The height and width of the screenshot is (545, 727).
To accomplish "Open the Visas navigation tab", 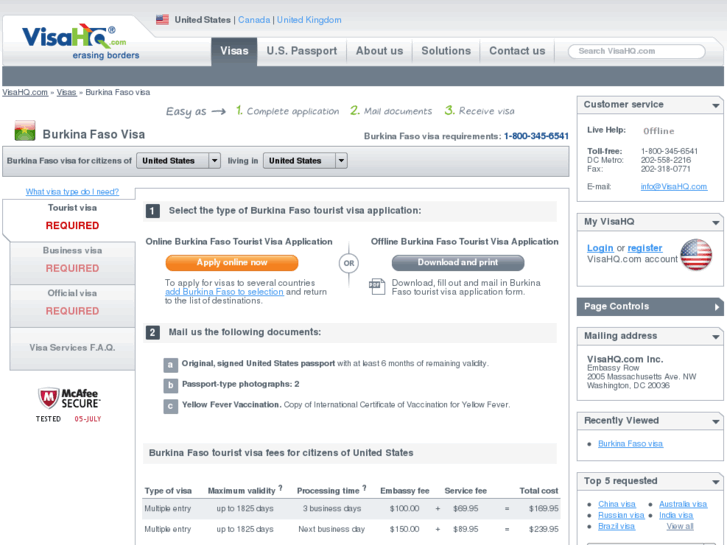I will click(x=234, y=51).
